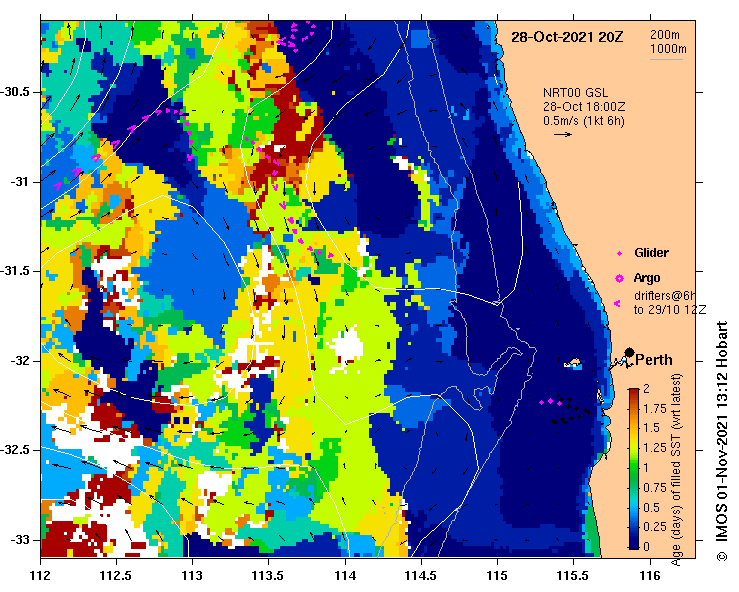Click the magenta glider points west of Perth
The image size is (739, 592).
550,402
